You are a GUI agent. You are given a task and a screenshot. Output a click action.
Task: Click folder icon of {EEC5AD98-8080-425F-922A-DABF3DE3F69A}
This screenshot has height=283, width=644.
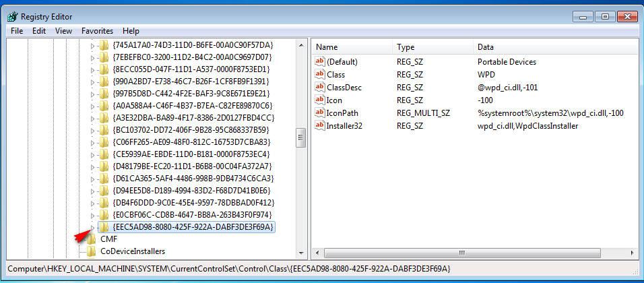coord(104,227)
